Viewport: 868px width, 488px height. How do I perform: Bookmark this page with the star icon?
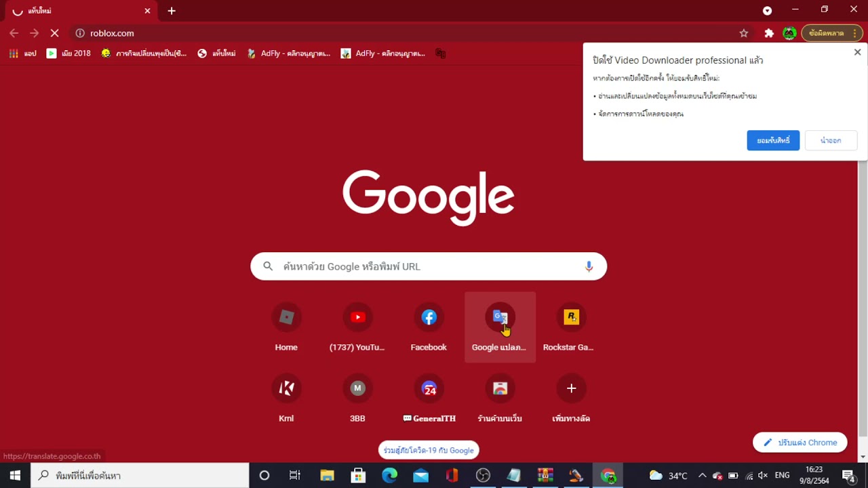(x=744, y=33)
